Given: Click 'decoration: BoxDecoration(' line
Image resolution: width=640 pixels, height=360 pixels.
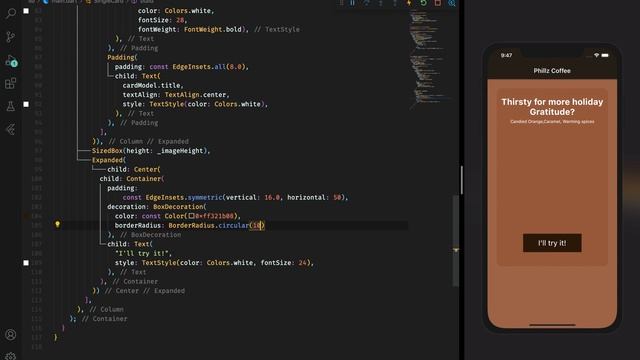Looking at the screenshot, I should point(157,207).
